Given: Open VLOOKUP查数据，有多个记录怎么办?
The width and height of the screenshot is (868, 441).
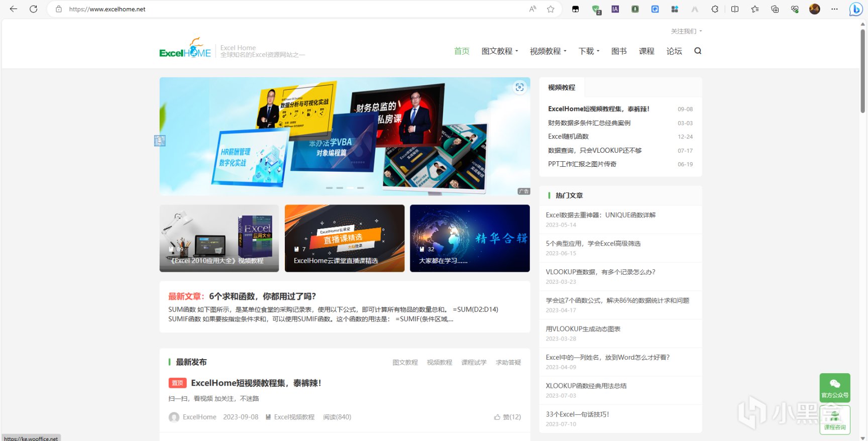Looking at the screenshot, I should tap(601, 272).
